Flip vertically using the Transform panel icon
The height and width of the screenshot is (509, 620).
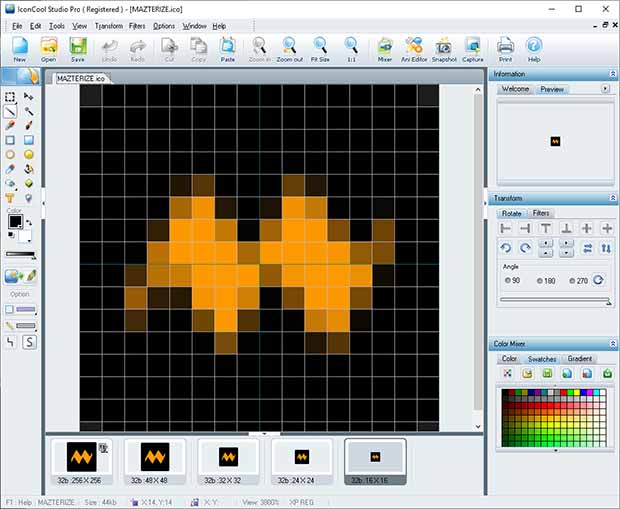click(606, 248)
